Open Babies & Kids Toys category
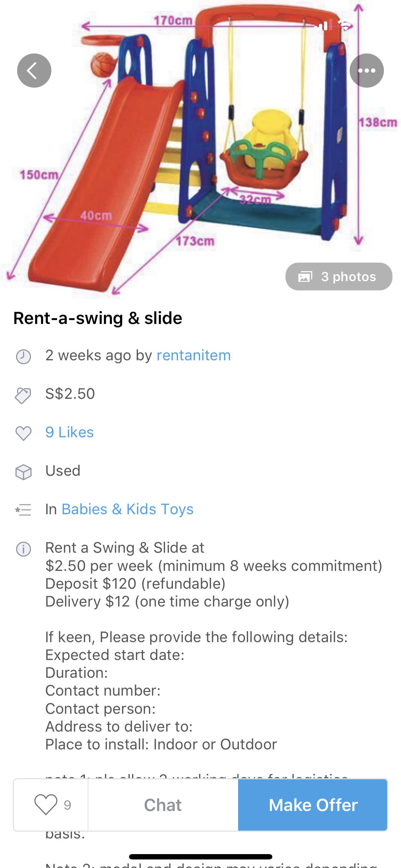 click(127, 509)
